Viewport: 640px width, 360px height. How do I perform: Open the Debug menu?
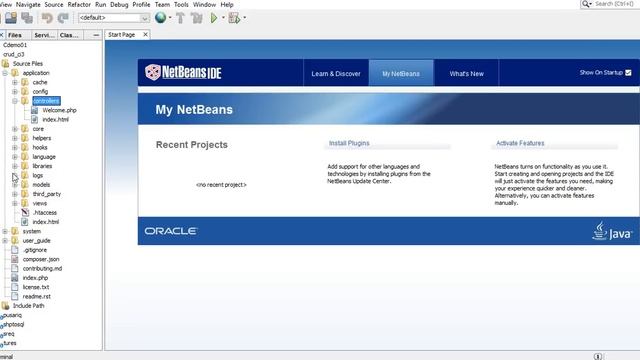coord(119,4)
